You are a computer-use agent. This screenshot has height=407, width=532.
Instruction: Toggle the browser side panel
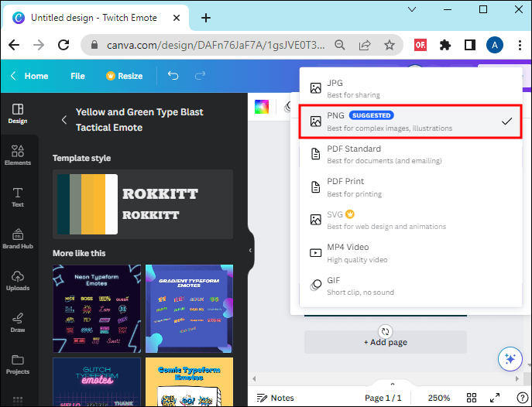tap(469, 45)
